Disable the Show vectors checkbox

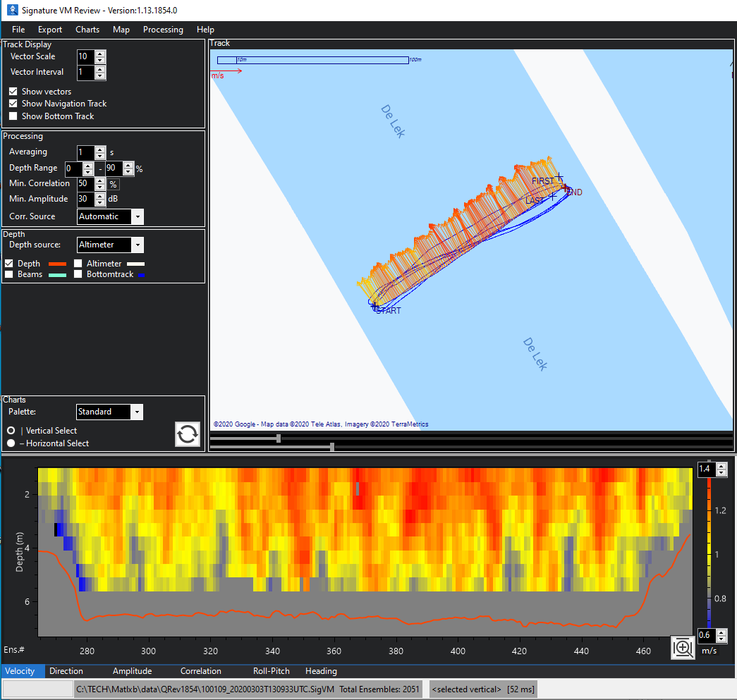pos(13,92)
